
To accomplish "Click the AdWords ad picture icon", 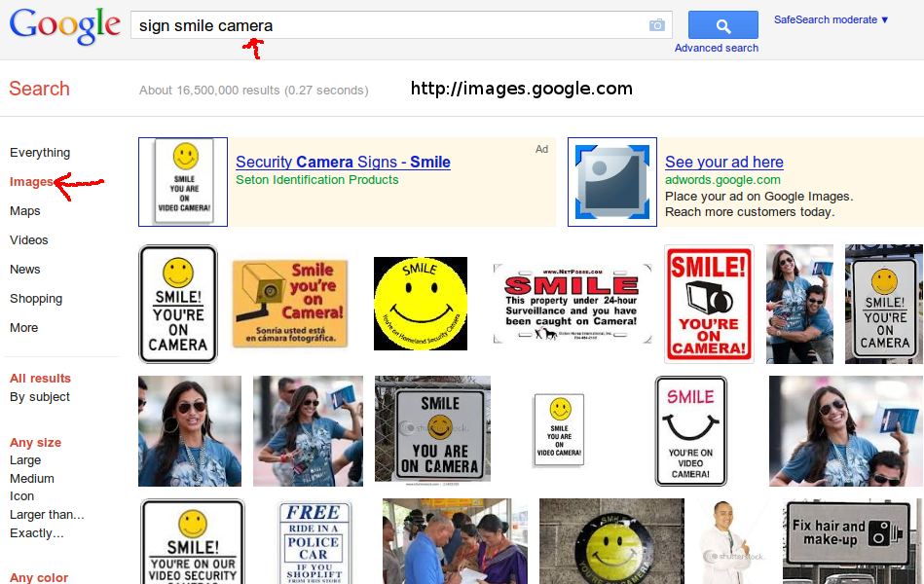I will point(612,181).
